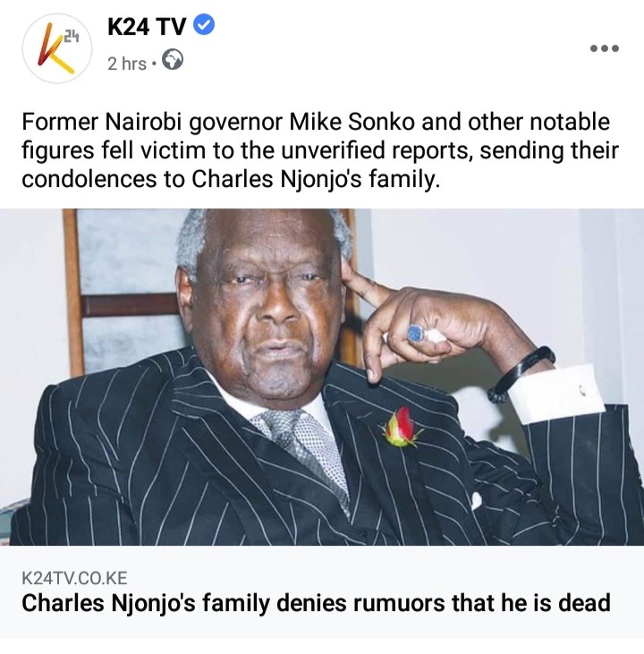Open the K24TV.CO.KE domain link
This screenshot has height=654, width=644.
pyautogui.click(x=74, y=578)
